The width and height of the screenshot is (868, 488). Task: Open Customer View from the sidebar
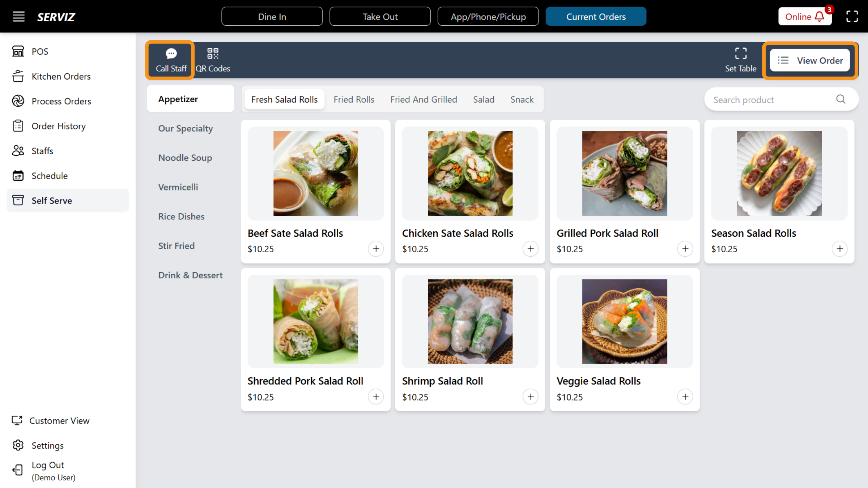coord(59,420)
